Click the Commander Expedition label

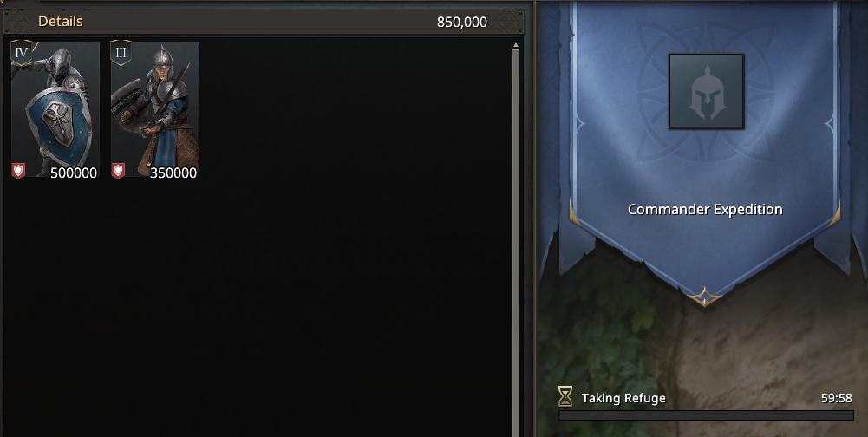pos(705,209)
